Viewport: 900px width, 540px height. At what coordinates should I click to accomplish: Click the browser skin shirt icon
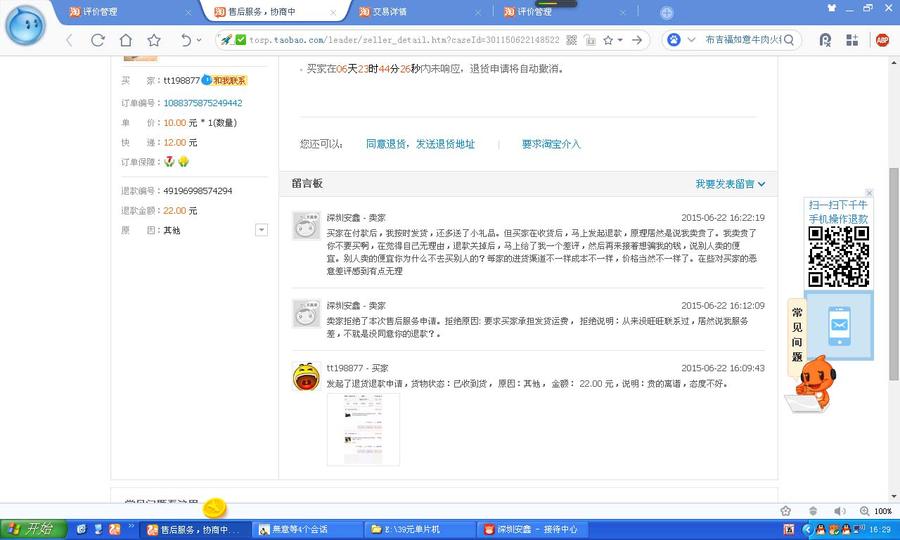coord(832,8)
